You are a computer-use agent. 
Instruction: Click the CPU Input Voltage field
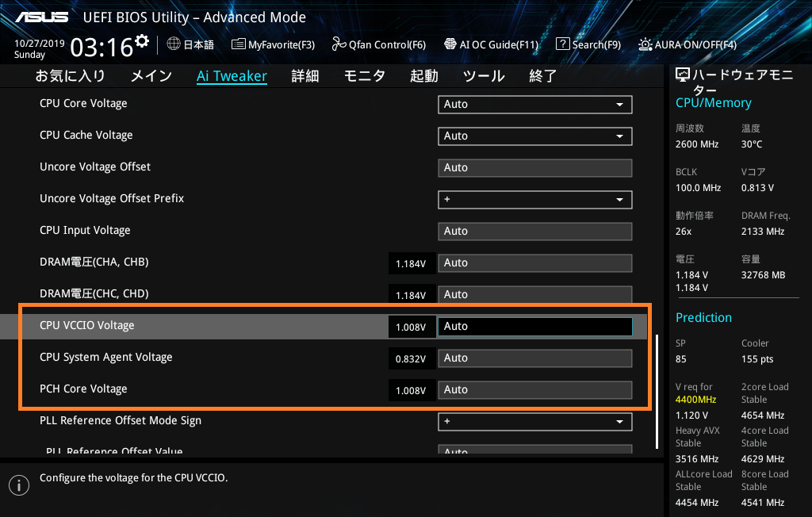tap(535, 231)
